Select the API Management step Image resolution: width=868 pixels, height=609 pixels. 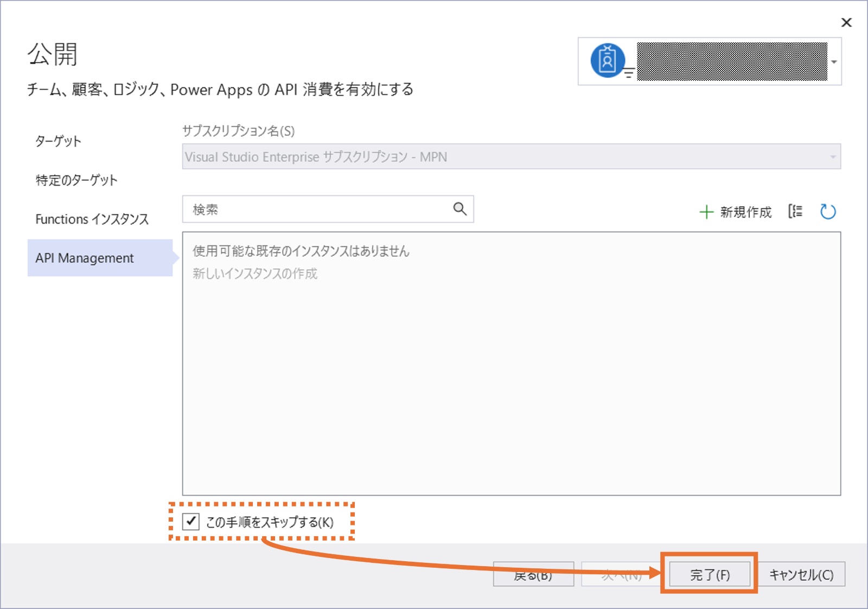click(x=100, y=258)
